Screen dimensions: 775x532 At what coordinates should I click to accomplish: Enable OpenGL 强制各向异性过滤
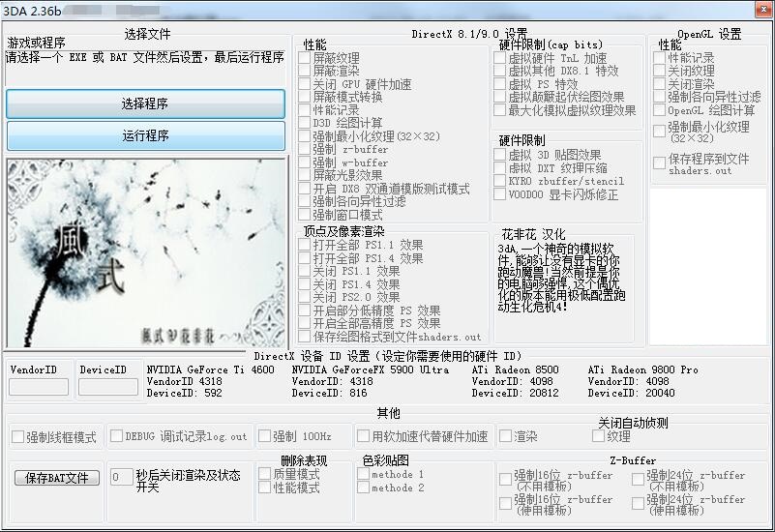click(x=659, y=97)
